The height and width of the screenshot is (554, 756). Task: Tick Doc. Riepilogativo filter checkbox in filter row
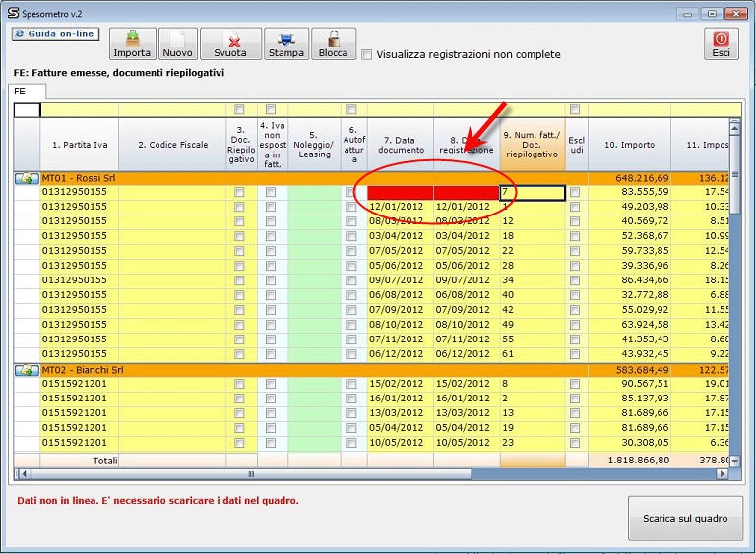click(x=239, y=109)
